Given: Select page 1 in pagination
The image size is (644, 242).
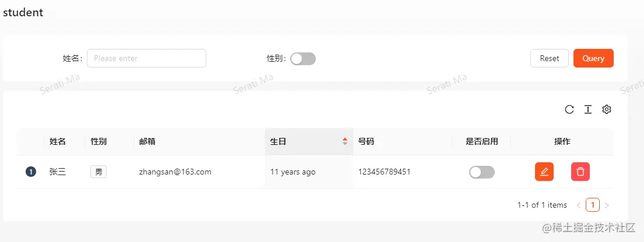Looking at the screenshot, I should [593, 205].
